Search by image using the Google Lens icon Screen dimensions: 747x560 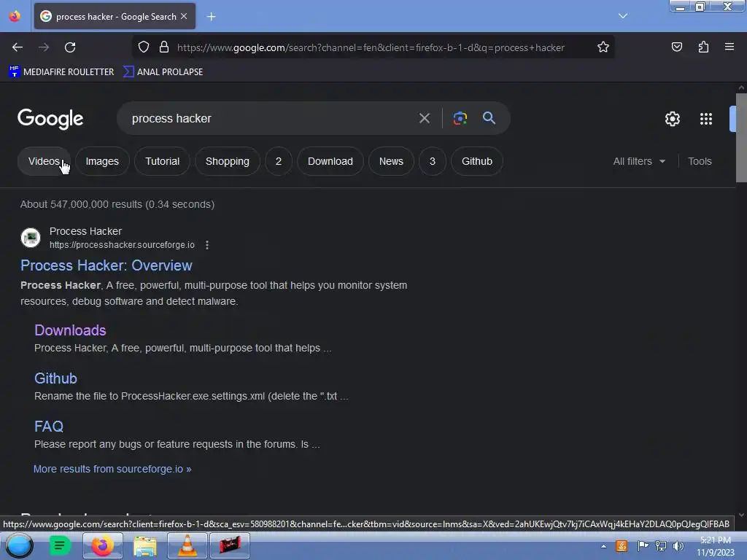[460, 118]
